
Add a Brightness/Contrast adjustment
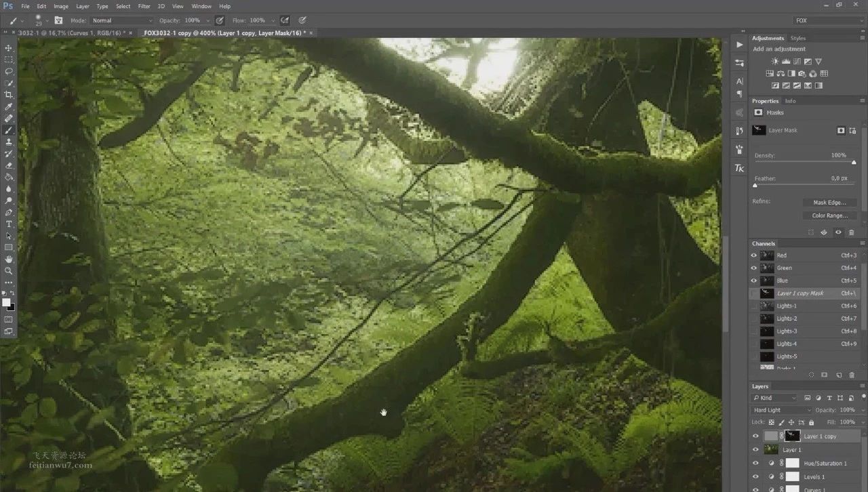tap(775, 62)
